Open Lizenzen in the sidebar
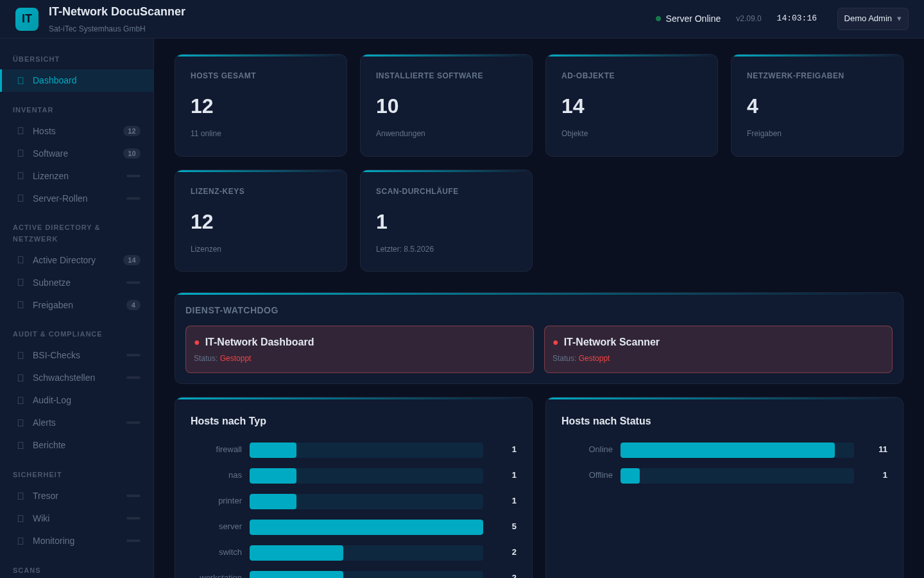This screenshot has height=578, width=924. [77, 176]
